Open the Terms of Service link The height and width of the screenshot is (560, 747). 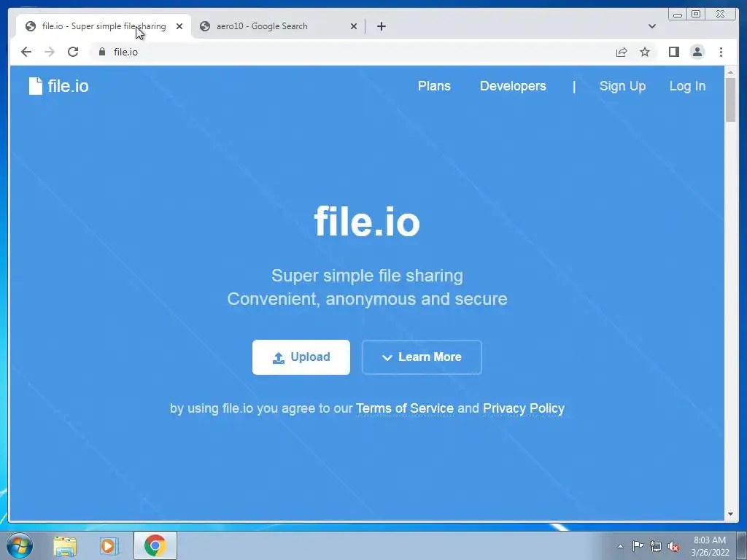click(404, 408)
